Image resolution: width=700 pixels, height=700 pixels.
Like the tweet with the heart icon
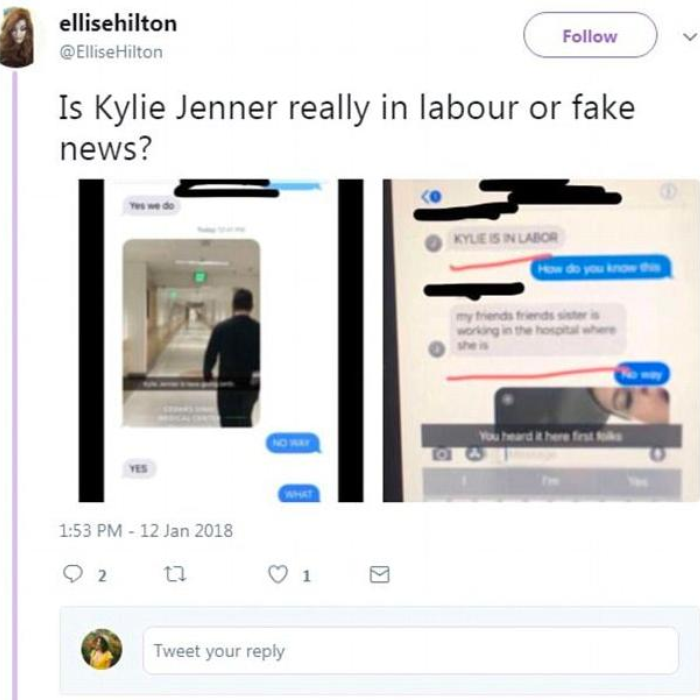pos(278,574)
